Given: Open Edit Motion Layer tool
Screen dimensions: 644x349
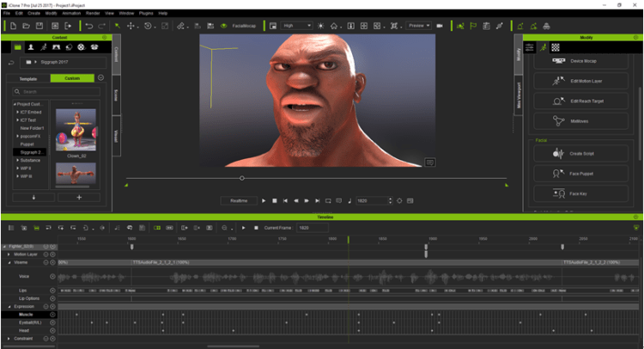Looking at the screenshot, I should tap(580, 81).
